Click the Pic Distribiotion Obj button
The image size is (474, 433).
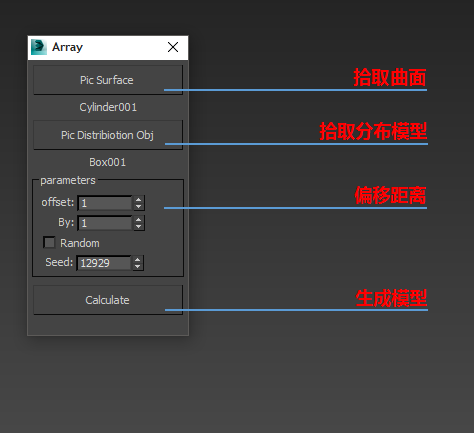[x=108, y=135]
